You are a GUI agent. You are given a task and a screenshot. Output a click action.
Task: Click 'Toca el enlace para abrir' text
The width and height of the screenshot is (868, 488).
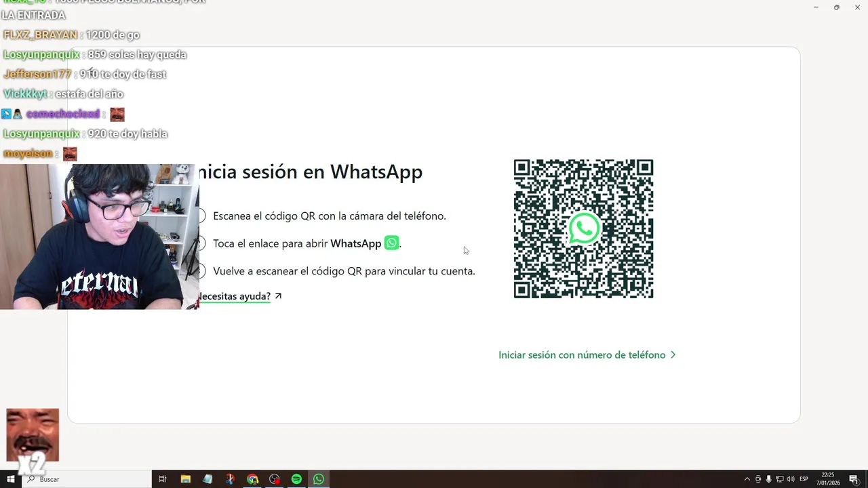pos(270,243)
